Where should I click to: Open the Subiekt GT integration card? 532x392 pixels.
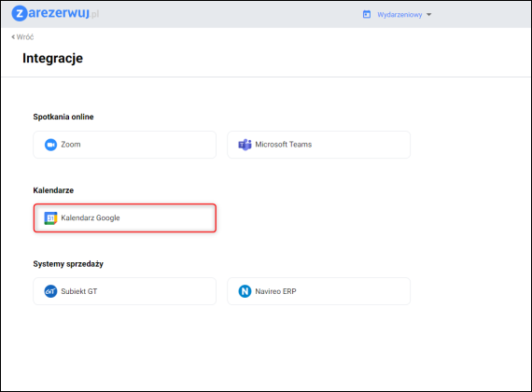(x=124, y=291)
